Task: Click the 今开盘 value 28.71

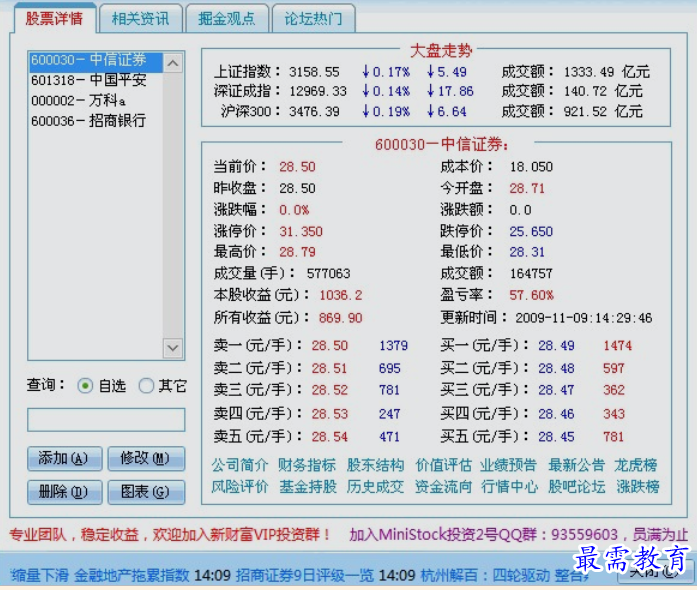Action: coord(527,188)
